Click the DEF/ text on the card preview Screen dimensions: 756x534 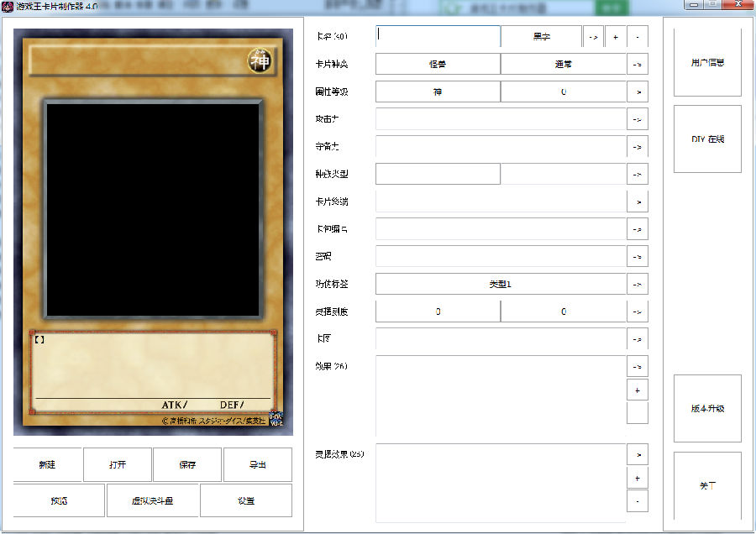tap(232, 405)
